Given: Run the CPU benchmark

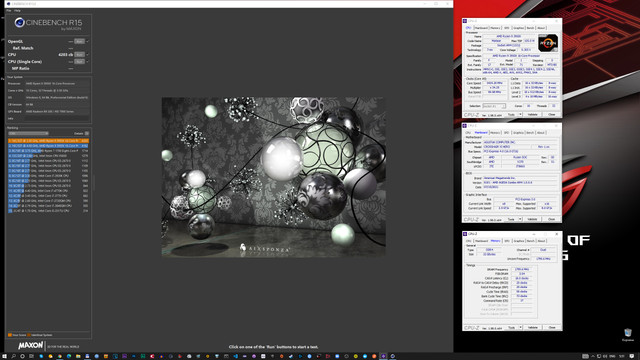Looking at the screenshot, I should click(80, 54).
